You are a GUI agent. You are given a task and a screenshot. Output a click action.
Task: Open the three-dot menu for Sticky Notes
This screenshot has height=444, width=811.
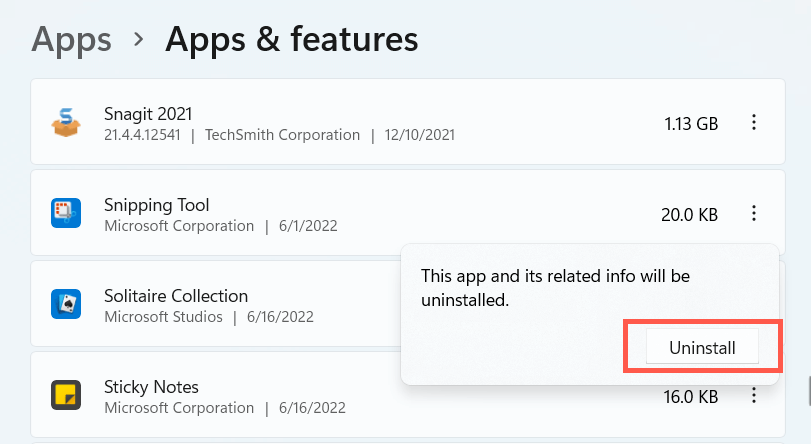point(754,396)
